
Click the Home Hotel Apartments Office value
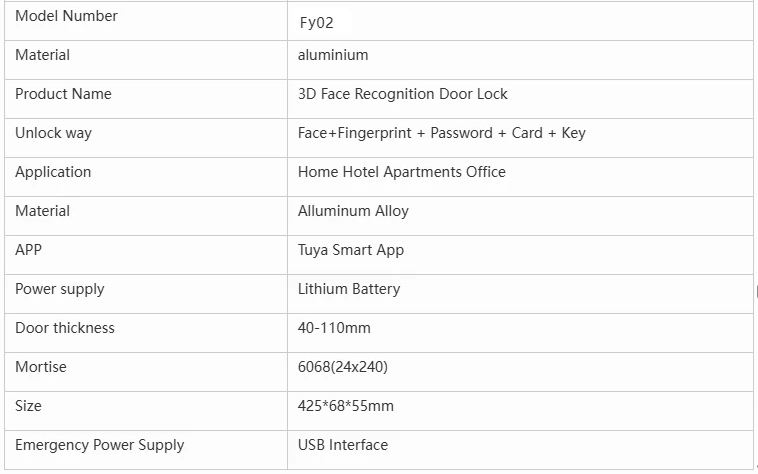pos(401,172)
